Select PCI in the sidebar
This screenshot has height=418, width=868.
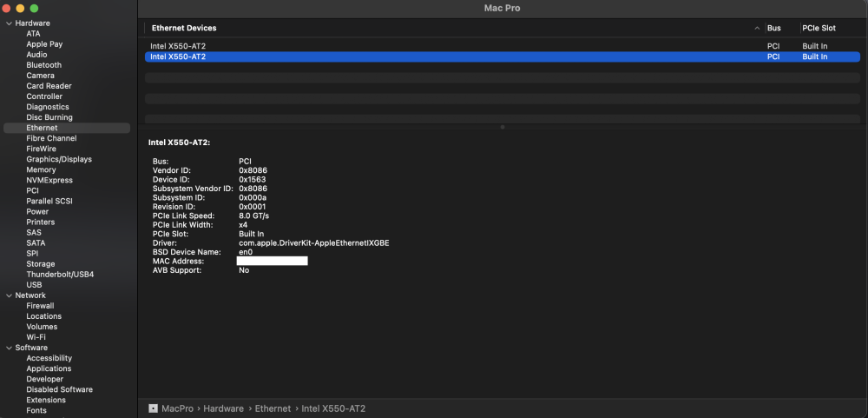click(33, 190)
